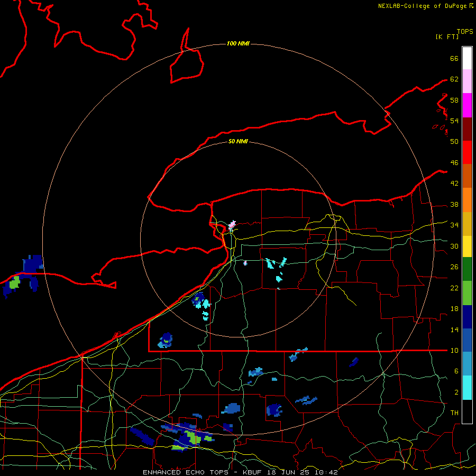Click the 34 value on the legend

[454, 225]
